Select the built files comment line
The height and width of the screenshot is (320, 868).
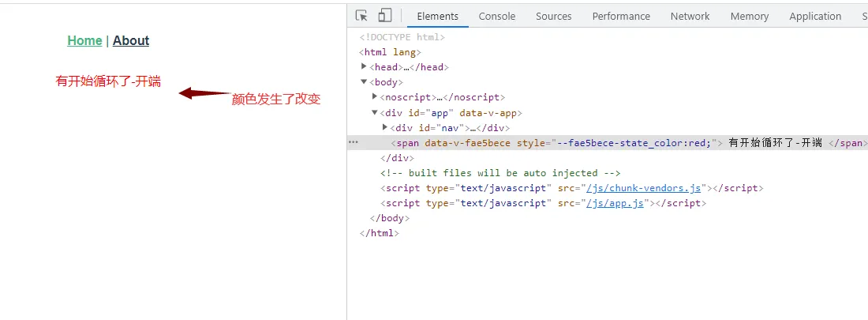pyautogui.click(x=500, y=173)
